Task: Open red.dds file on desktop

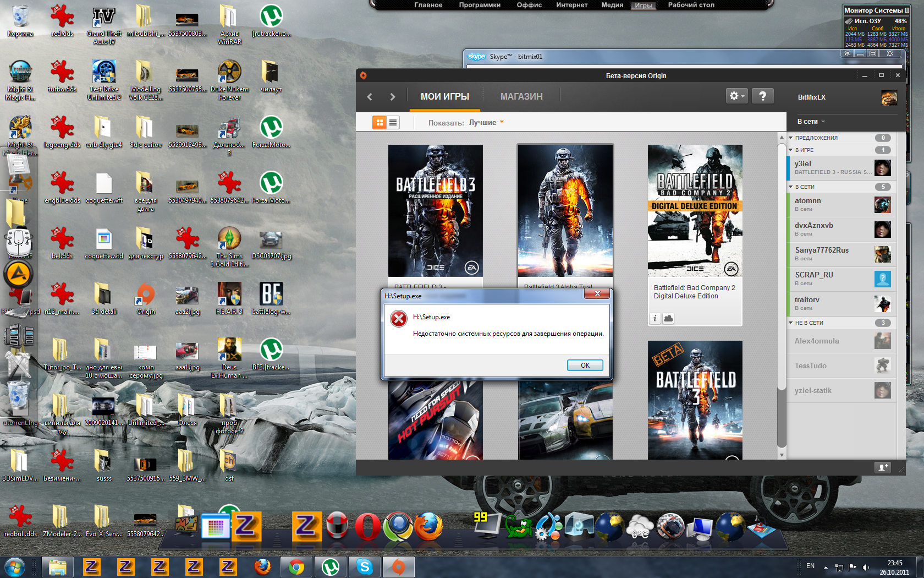Action: 62,21
